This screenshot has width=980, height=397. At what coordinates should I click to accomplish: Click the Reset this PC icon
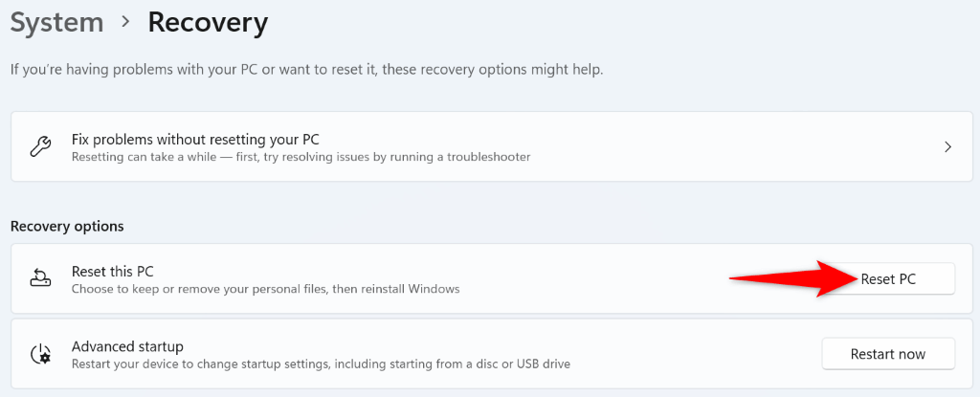[40, 278]
